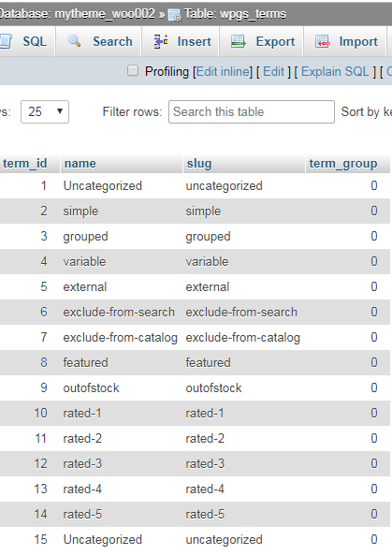Image resolution: width=392 pixels, height=555 pixels.
Task: Click the database name mytheme_woo002
Action: tap(105, 14)
